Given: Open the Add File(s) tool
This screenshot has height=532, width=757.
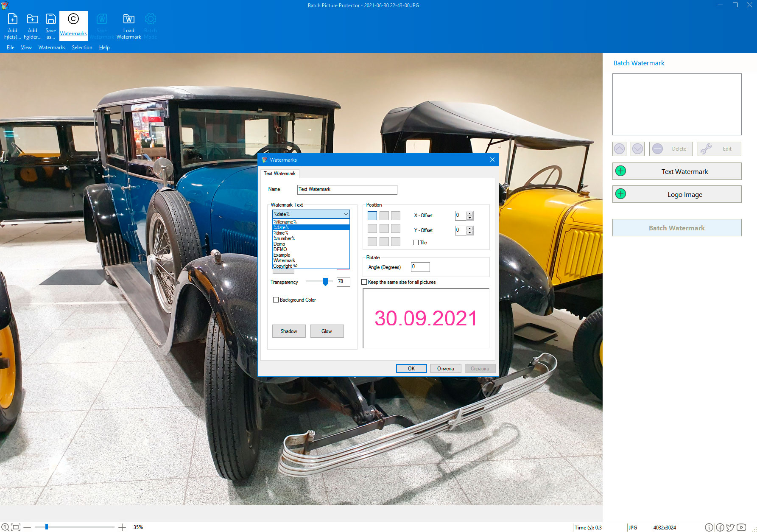Looking at the screenshot, I should (x=12, y=25).
